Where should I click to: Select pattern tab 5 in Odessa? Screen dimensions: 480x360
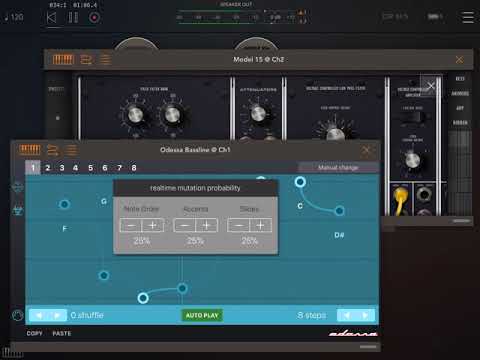coord(91,168)
